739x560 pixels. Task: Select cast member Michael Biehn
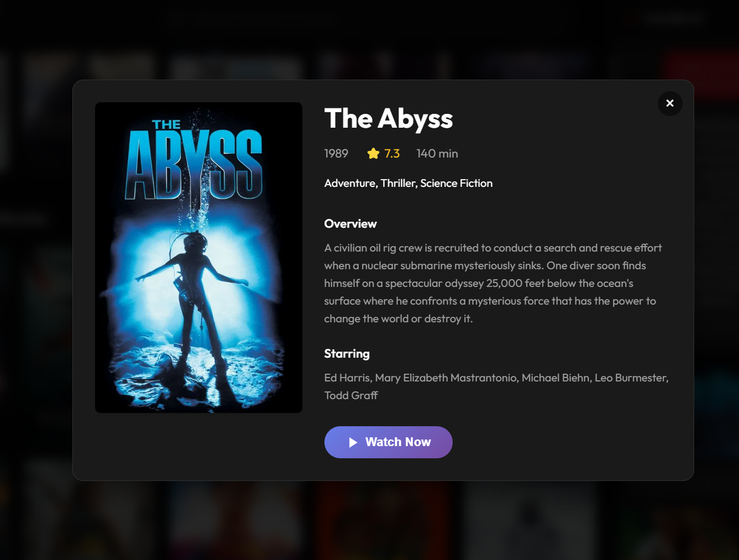pos(555,378)
